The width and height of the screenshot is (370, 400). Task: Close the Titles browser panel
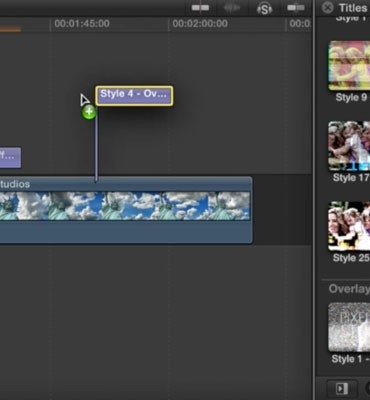tap(328, 7)
